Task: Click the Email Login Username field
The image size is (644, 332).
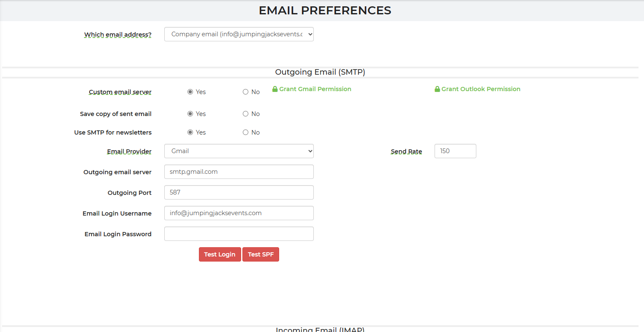Action: [239, 213]
